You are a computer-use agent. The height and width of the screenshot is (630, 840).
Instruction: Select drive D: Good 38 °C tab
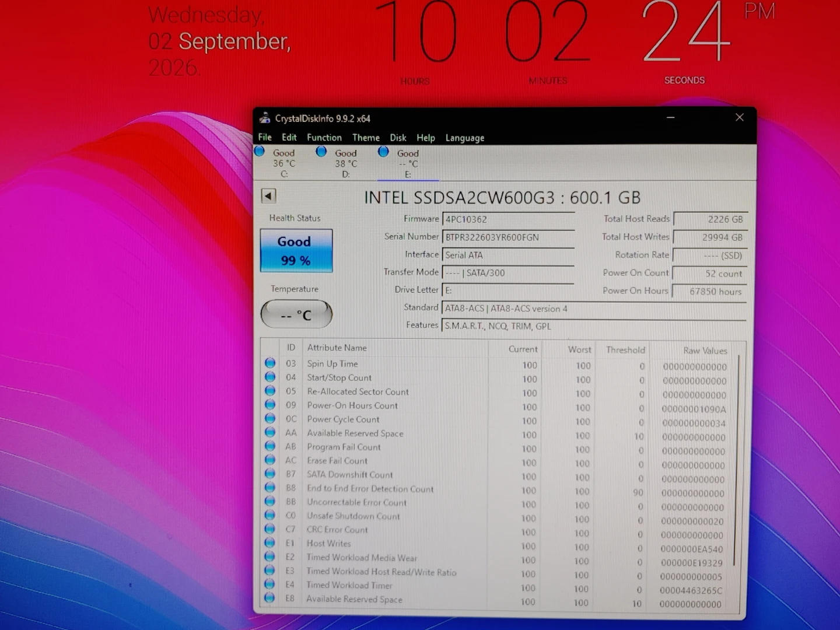345,163
